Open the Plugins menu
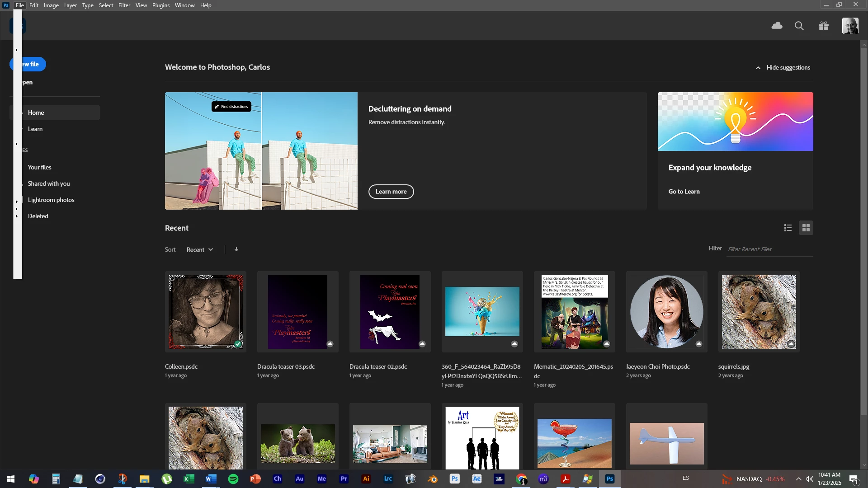This screenshot has width=868, height=488. pos(160,5)
